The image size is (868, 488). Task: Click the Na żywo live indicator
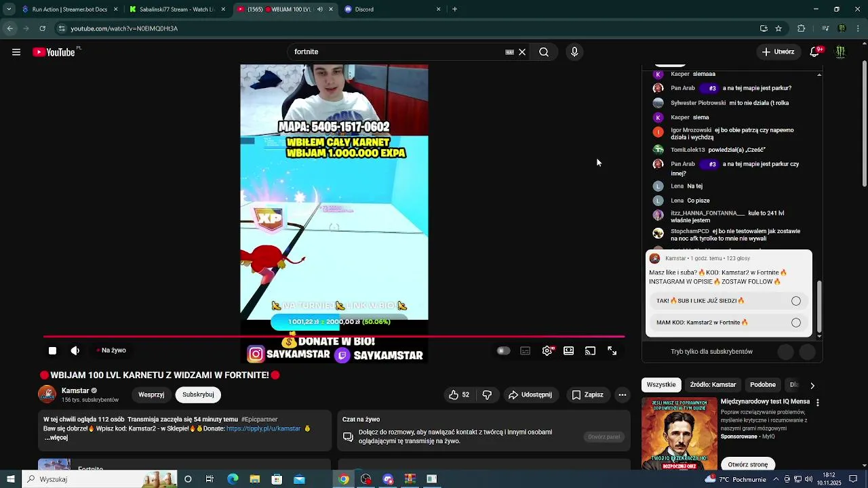[x=111, y=350]
